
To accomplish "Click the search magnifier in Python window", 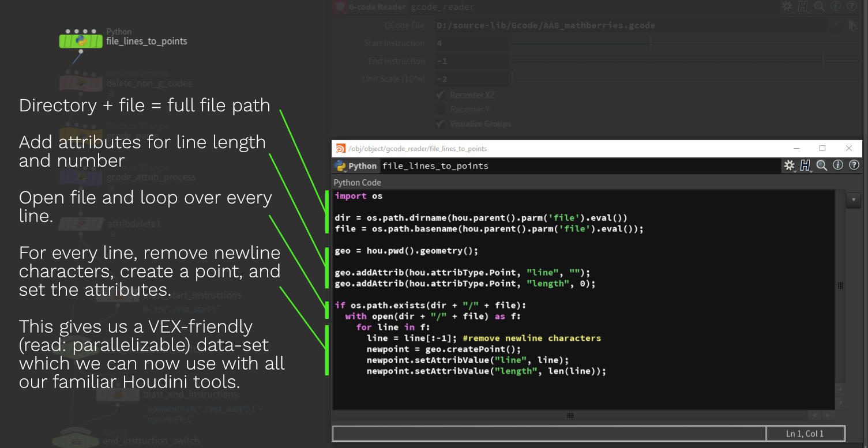I will [822, 165].
